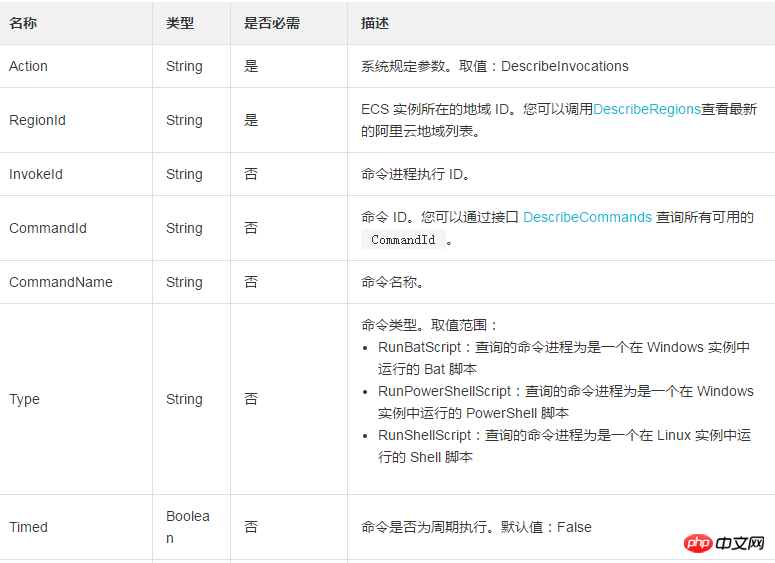
Task: Click the RunPowerShellScript bullet item
Action: (565, 402)
